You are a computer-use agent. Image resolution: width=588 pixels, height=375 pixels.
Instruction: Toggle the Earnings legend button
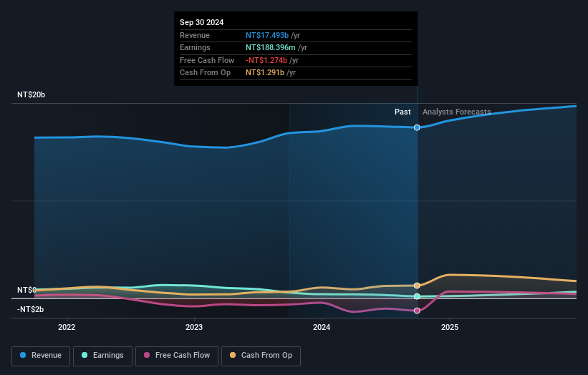point(102,356)
